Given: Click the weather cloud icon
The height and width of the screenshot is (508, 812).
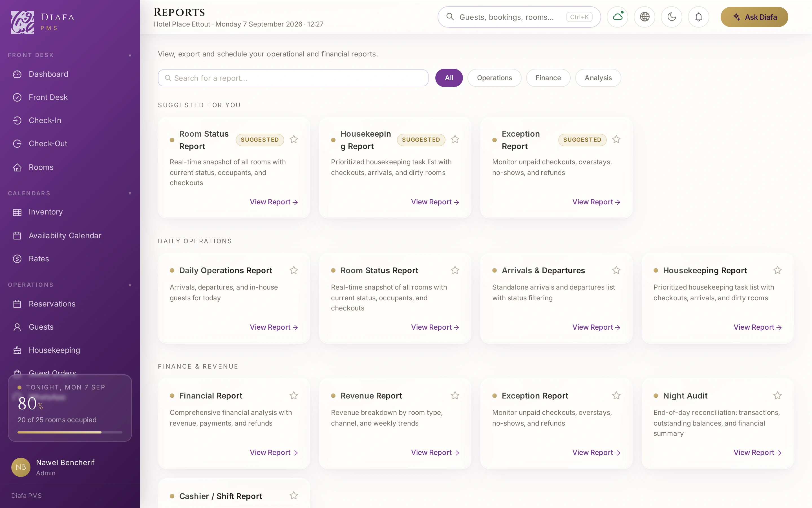Looking at the screenshot, I should pos(617,17).
